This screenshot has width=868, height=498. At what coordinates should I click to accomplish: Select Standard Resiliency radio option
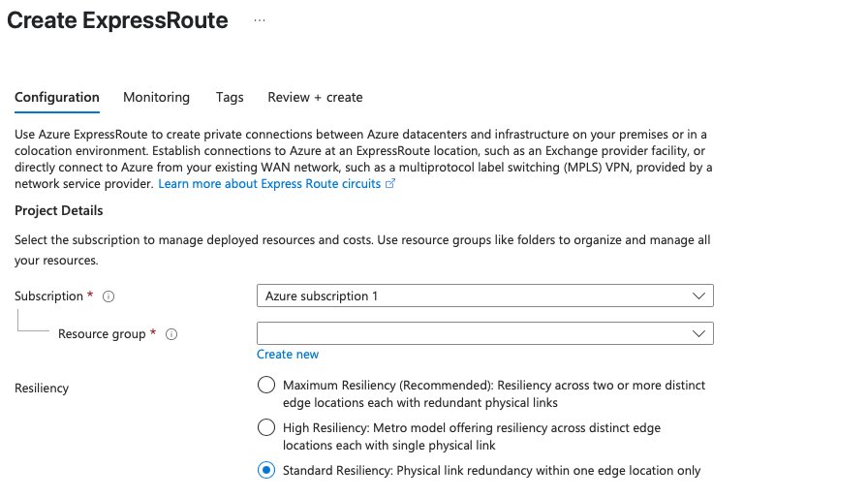(x=266, y=470)
